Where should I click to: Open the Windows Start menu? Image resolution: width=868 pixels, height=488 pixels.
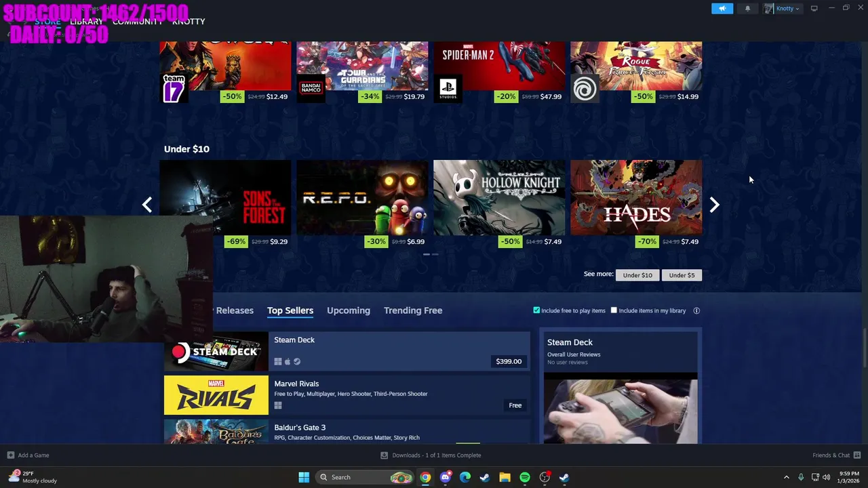(304, 477)
